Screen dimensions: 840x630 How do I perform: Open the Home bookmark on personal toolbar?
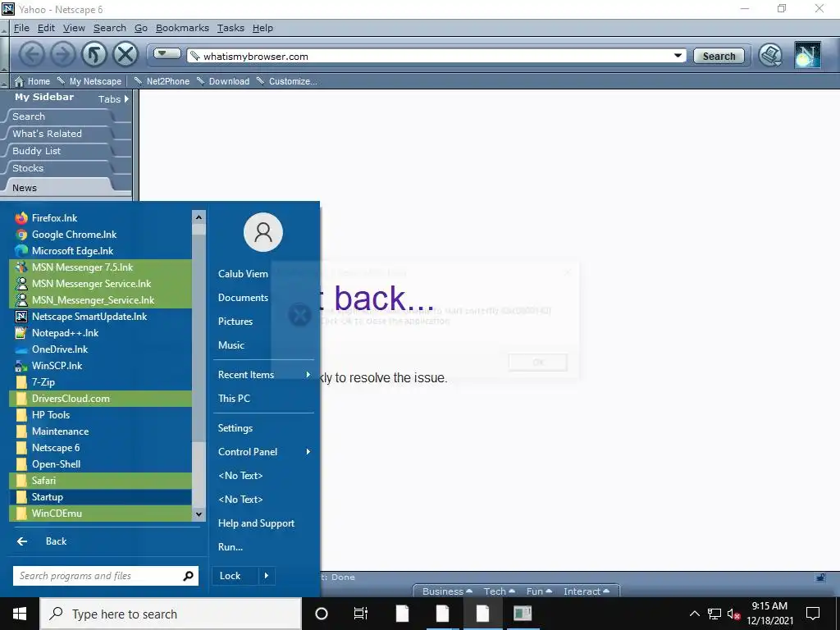(33, 81)
